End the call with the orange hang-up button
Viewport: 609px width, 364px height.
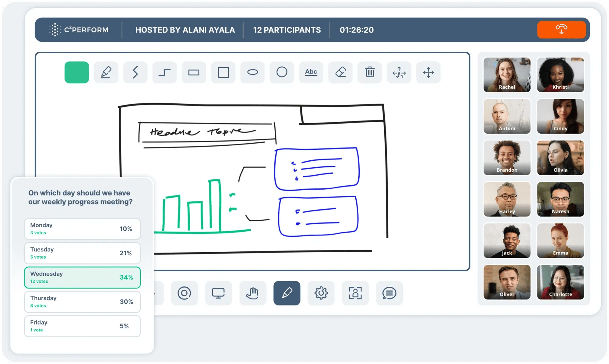[561, 30]
